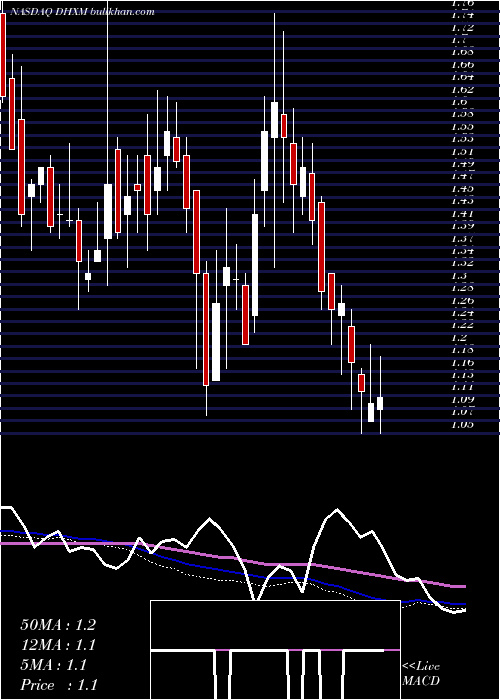
Task: Click the <<Live MACD label
Action: pos(421,673)
